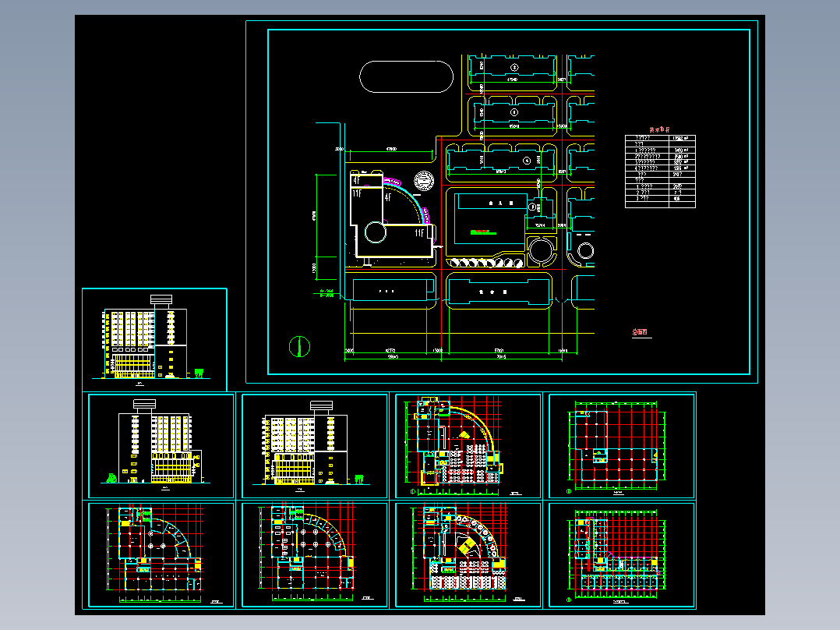The image size is (840, 630).
Task: Open the L-shaped structural grid plan in the middle row
Action: [622, 445]
